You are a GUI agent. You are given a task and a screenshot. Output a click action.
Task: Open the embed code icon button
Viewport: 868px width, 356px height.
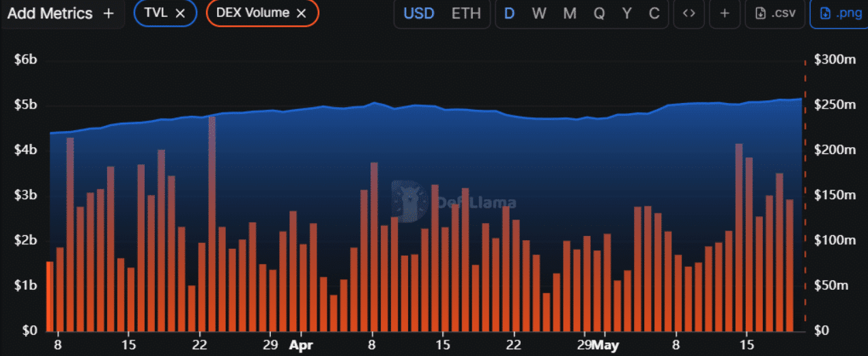(689, 14)
